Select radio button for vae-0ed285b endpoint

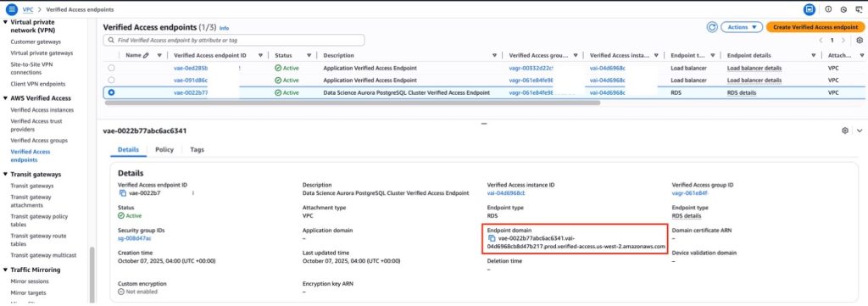click(x=111, y=68)
